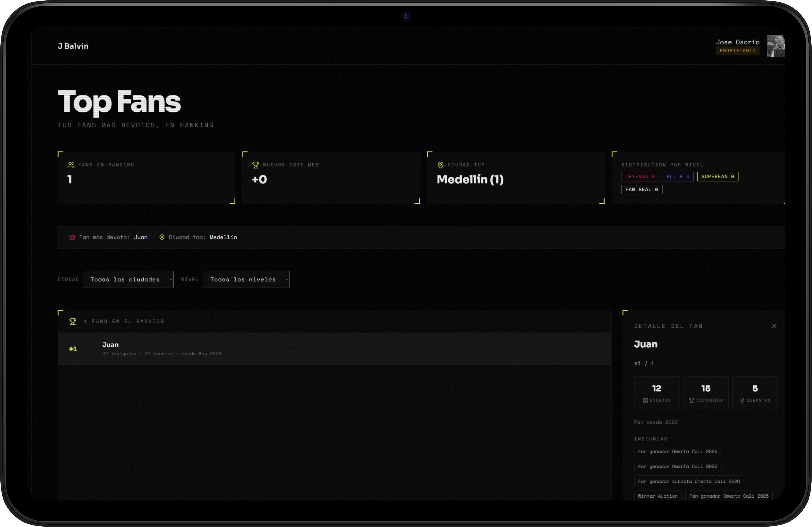Screen dimensions: 812x527
Task: Click the ribbon icon by Subastas
Action: [x=742, y=400]
